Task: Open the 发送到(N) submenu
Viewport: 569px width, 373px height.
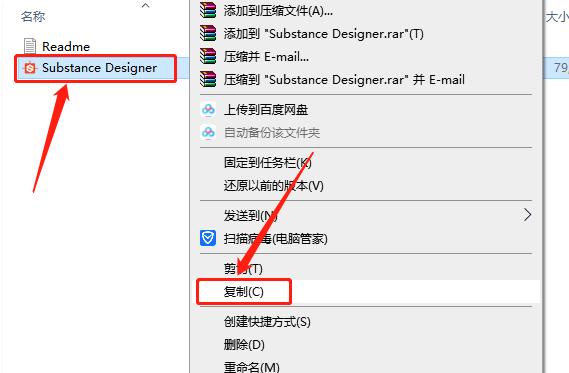Action: coord(366,215)
